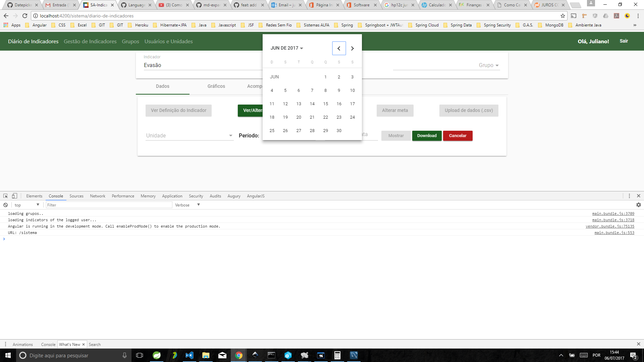The width and height of the screenshot is (644, 362).
Task: Close the What's New drawer tab
Action: click(x=84, y=345)
